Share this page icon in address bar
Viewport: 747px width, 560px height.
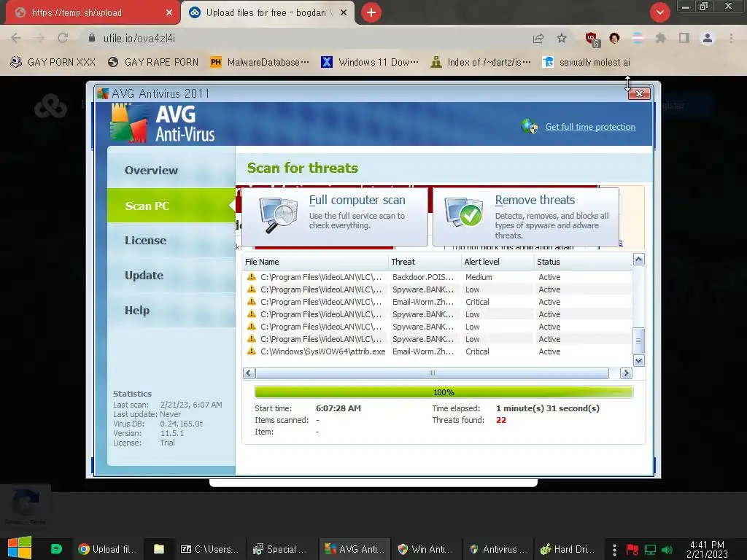click(538, 38)
